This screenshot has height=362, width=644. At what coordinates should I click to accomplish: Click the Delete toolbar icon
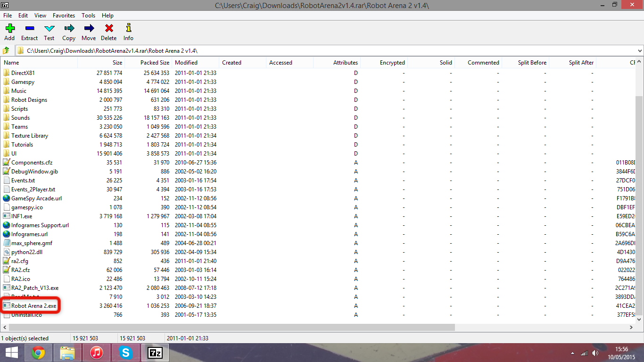(108, 28)
